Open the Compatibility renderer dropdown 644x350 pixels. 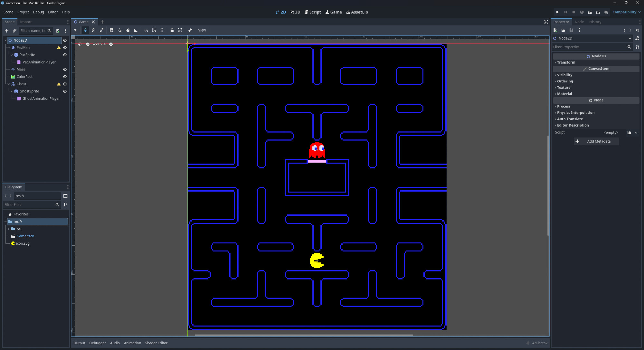point(626,12)
